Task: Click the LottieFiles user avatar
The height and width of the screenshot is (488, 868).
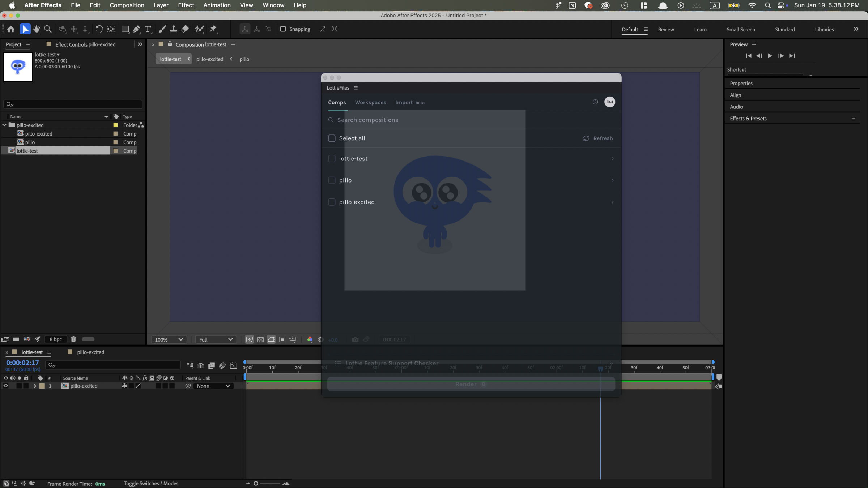Action: coord(610,102)
